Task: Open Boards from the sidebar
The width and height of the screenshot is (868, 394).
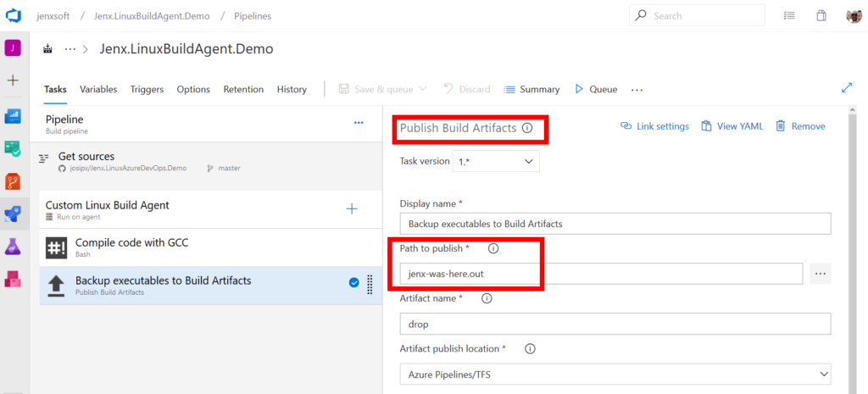Action: [x=13, y=117]
